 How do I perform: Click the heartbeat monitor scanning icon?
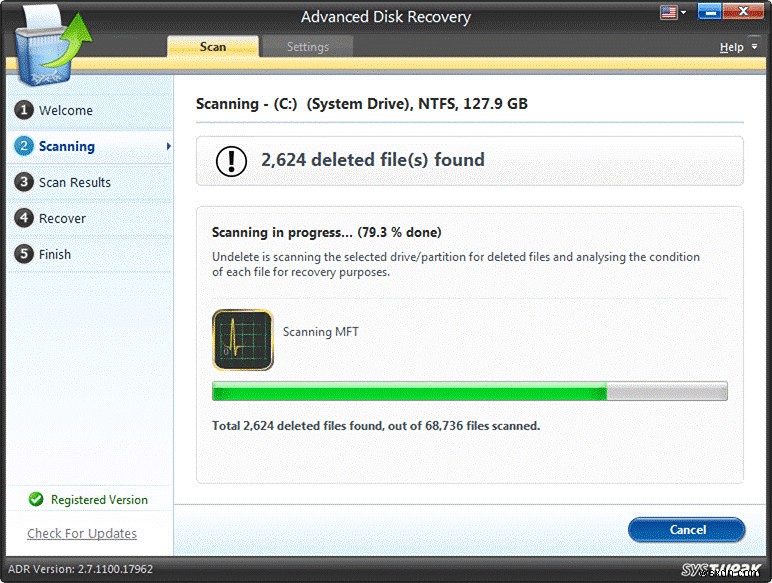pyautogui.click(x=243, y=340)
